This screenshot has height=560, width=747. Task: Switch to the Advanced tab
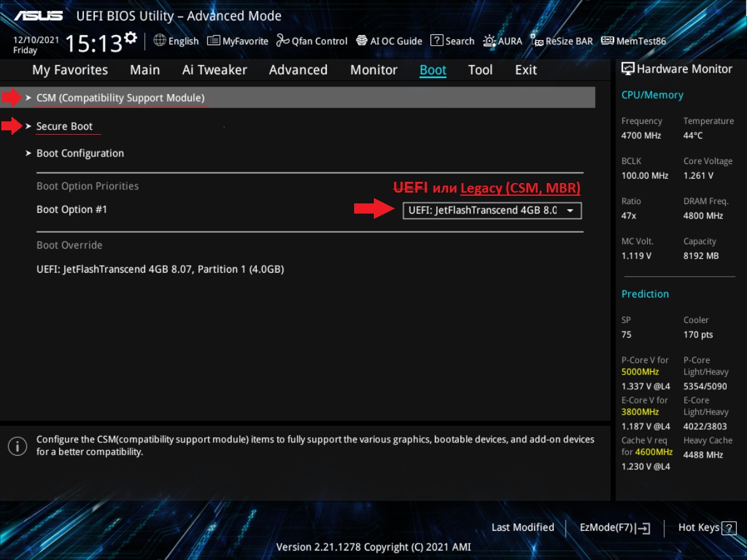coord(298,70)
